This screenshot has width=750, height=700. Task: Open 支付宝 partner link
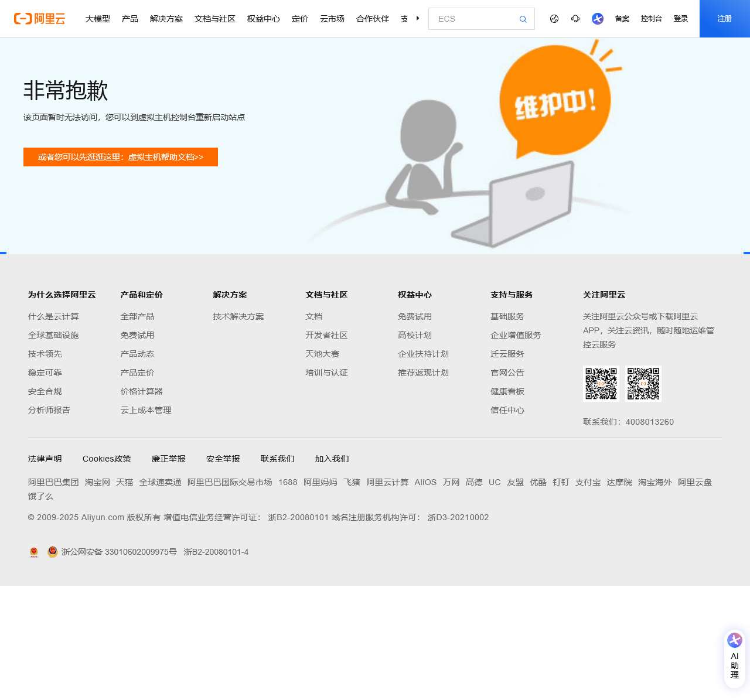(588, 482)
